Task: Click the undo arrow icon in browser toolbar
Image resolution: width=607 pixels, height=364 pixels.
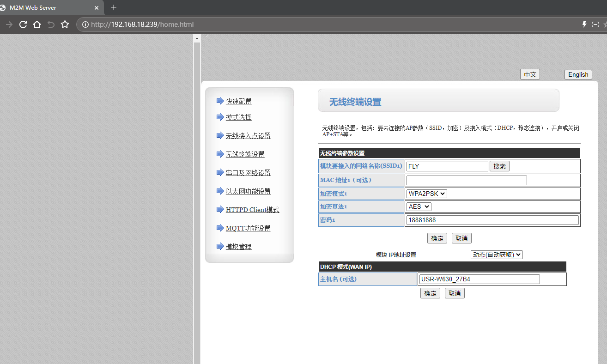Action: coord(51,24)
